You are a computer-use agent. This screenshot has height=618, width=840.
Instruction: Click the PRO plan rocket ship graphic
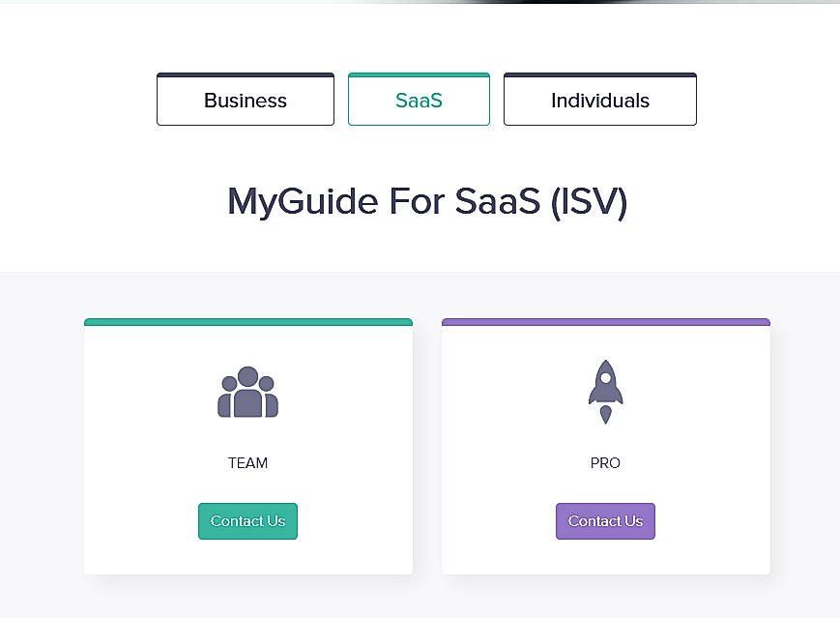pyautogui.click(x=605, y=391)
